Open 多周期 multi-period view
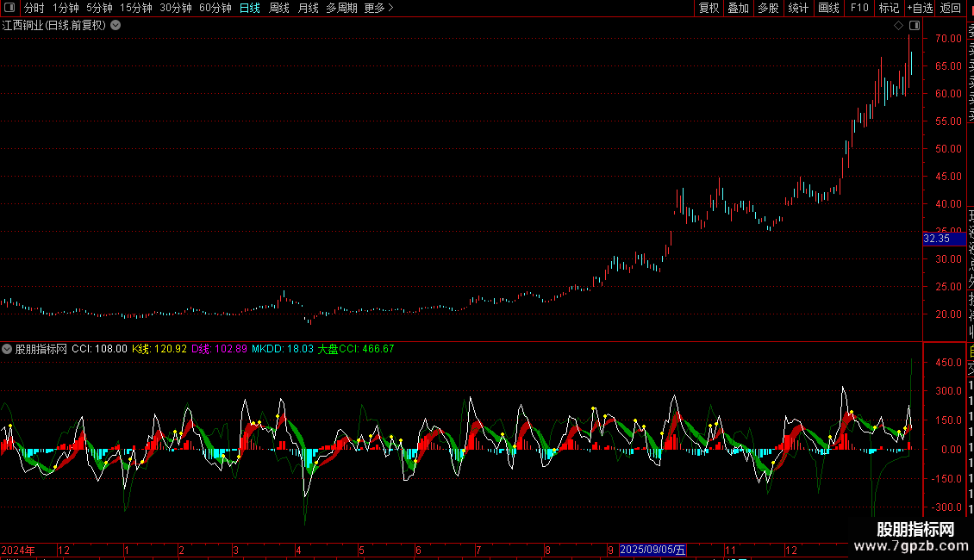The image size is (974, 560). [x=341, y=8]
